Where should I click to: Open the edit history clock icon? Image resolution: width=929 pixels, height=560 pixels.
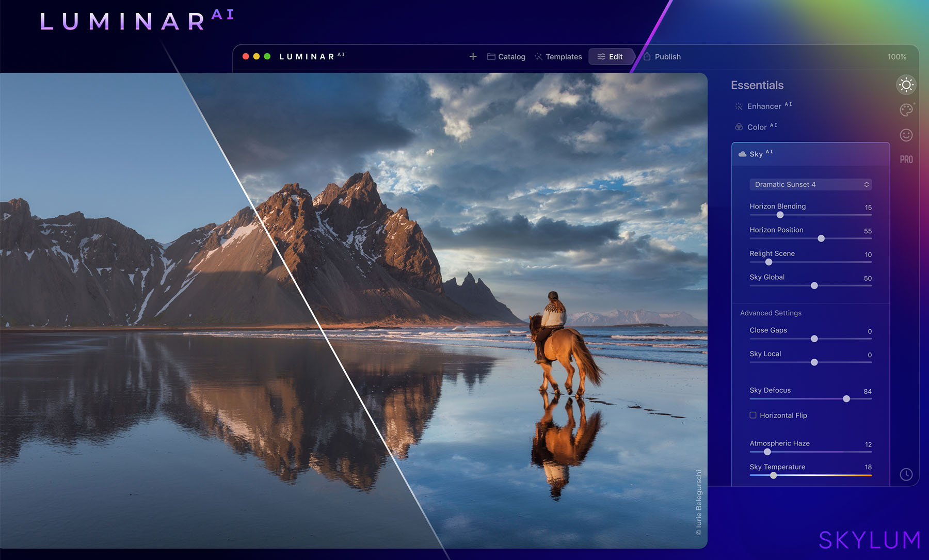tap(906, 473)
